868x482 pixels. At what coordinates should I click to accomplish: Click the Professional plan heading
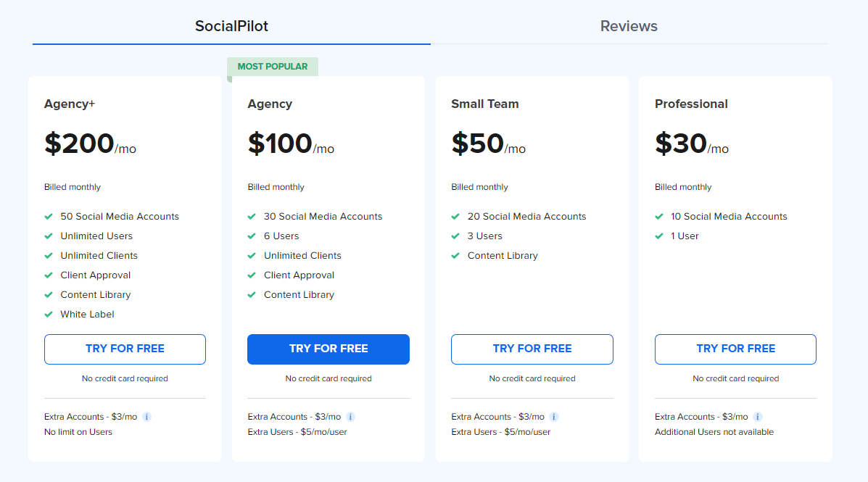coord(691,104)
